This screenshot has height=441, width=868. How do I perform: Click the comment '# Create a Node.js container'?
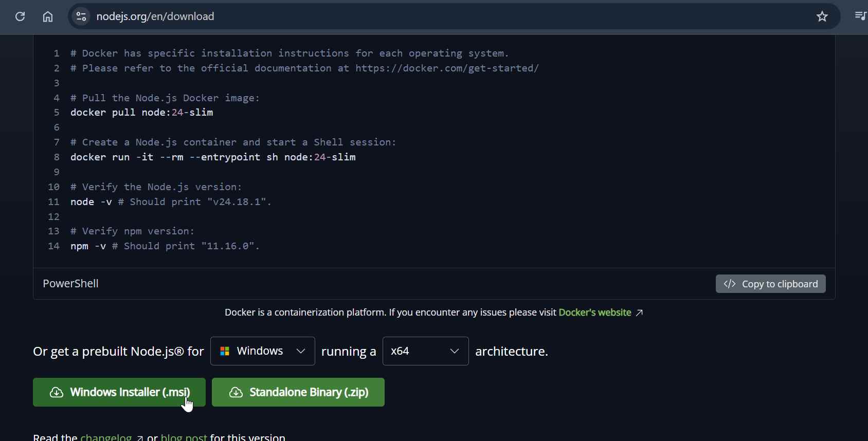(233, 142)
